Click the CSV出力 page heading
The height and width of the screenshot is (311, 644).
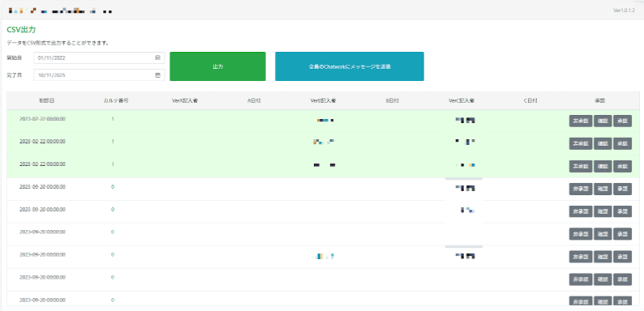(22, 30)
